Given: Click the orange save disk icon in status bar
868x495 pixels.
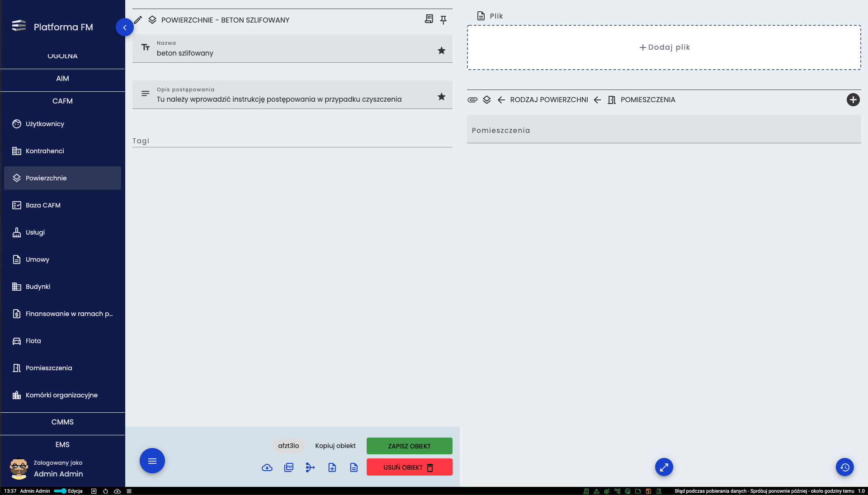Looking at the screenshot, I should (x=648, y=491).
